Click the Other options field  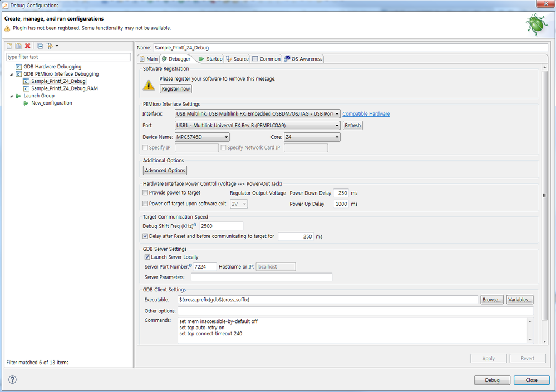356,311
